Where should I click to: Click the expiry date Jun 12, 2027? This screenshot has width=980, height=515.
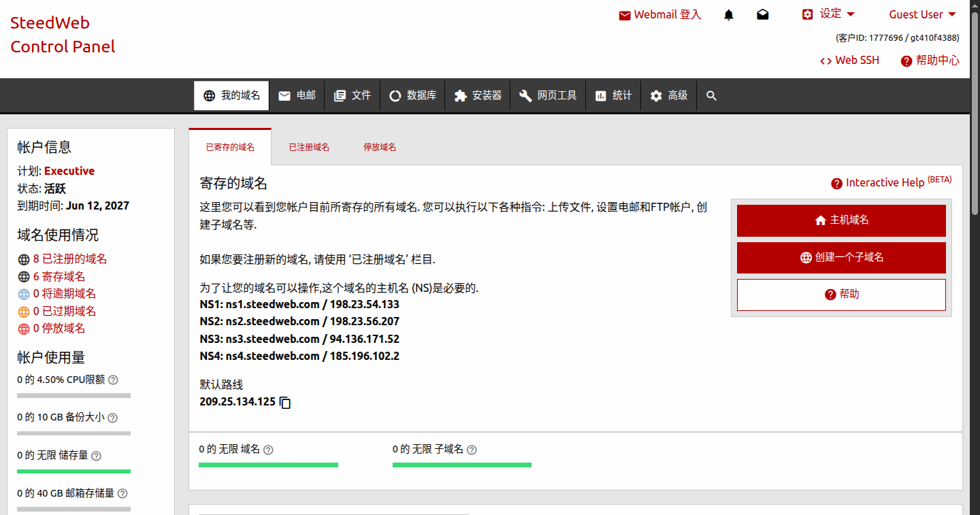click(97, 205)
